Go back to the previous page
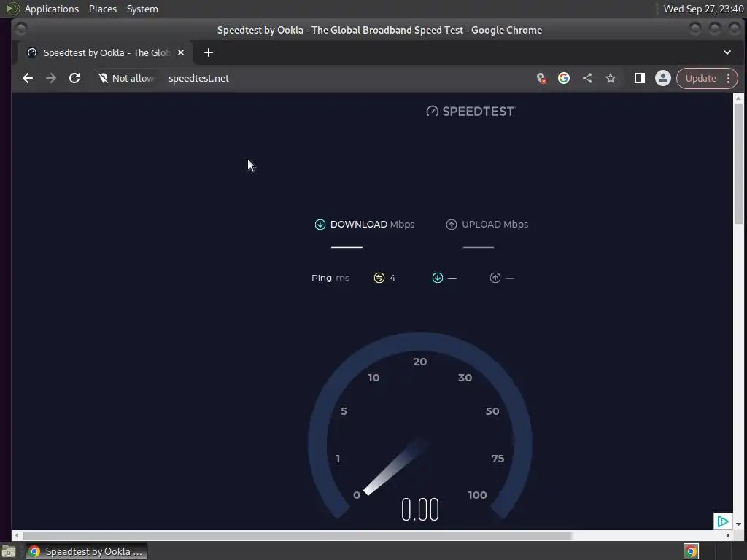 pos(28,78)
